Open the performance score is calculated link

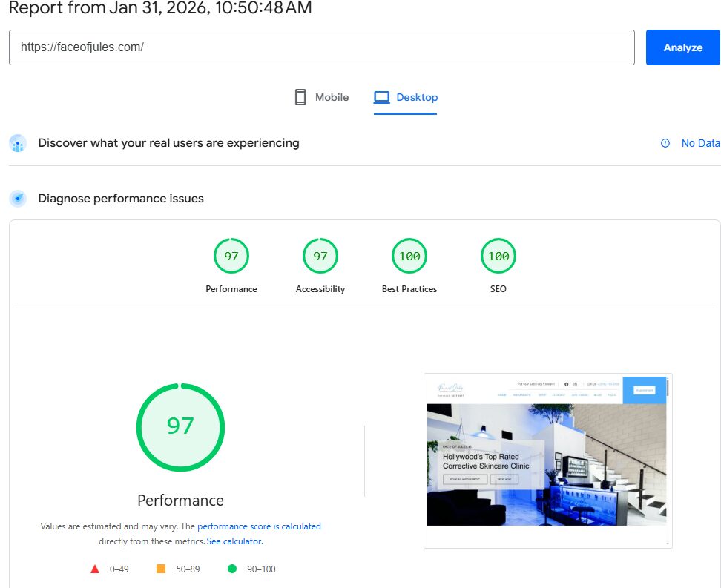[259, 526]
